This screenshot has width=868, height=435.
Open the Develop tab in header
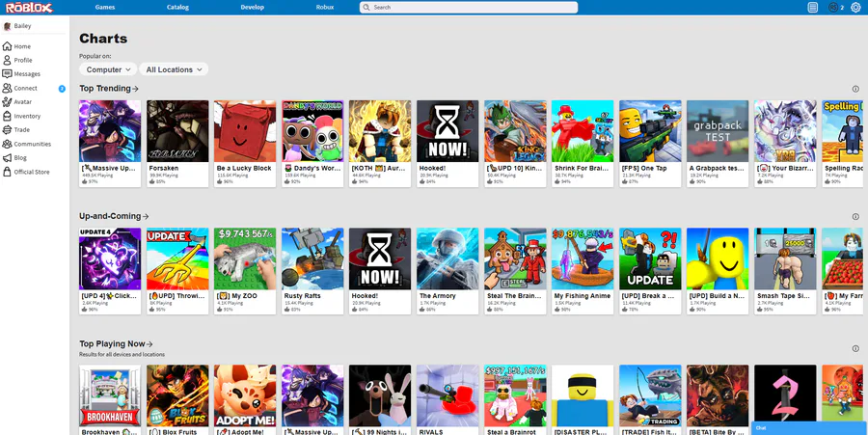pyautogui.click(x=253, y=7)
